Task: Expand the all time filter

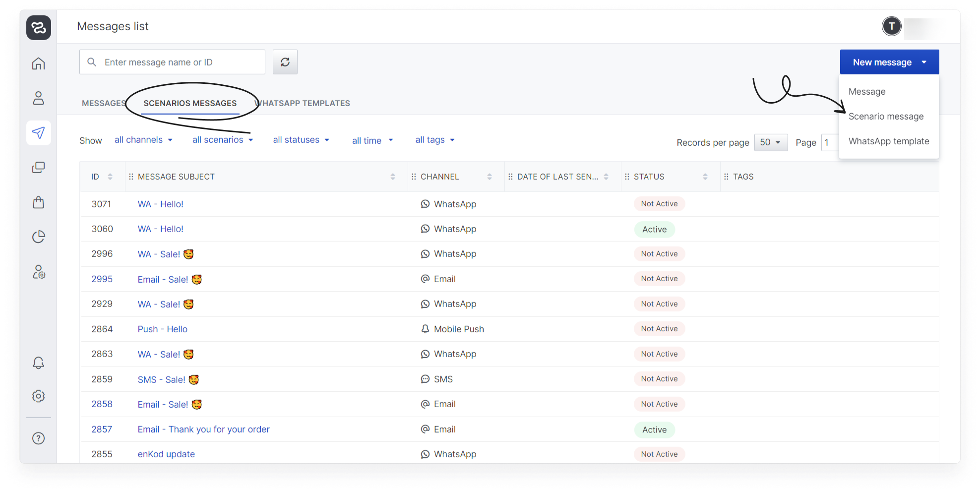Action: pyautogui.click(x=373, y=140)
